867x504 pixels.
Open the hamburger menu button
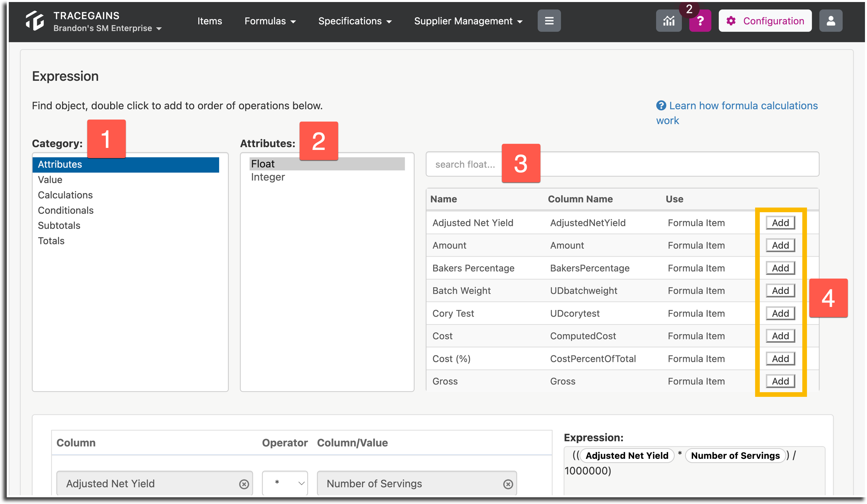coord(549,21)
